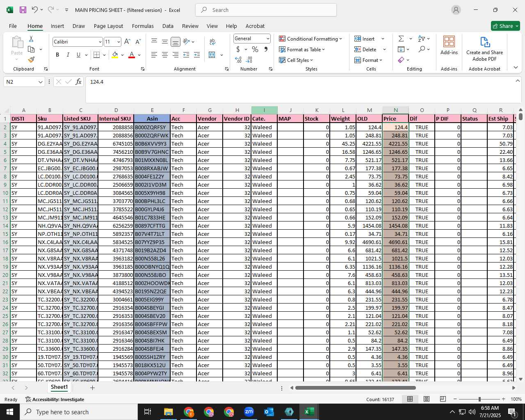525x420 pixels.
Task: Toggle bold formatting
Action: pyautogui.click(x=57, y=55)
